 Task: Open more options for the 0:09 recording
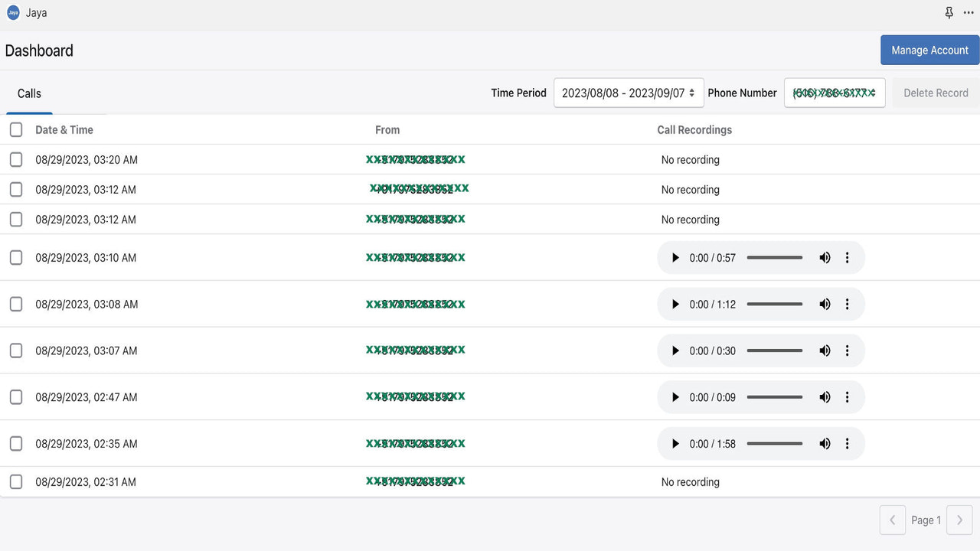[x=847, y=397]
